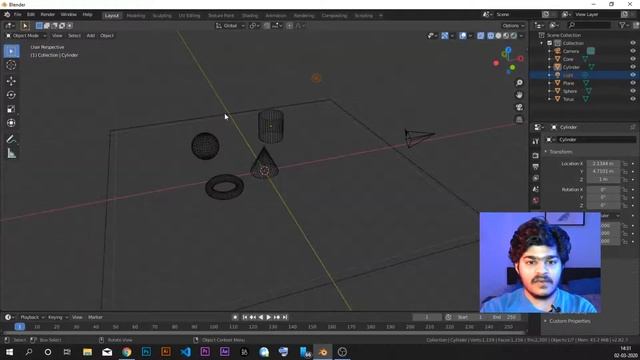Click the Cone mesh icon in outliner
The image size is (640, 360).
pos(584,59)
